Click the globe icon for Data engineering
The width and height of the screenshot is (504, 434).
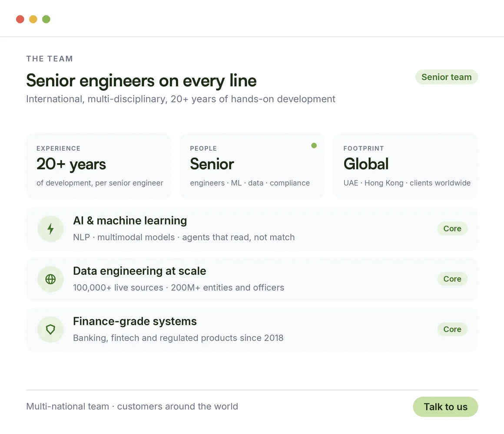point(50,279)
